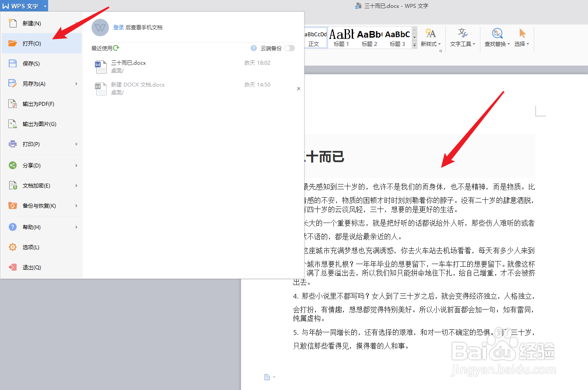Enable the 云端备份 cloud backup switch
Image resolution: width=588 pixels, height=390 pixels.
[x=289, y=48]
